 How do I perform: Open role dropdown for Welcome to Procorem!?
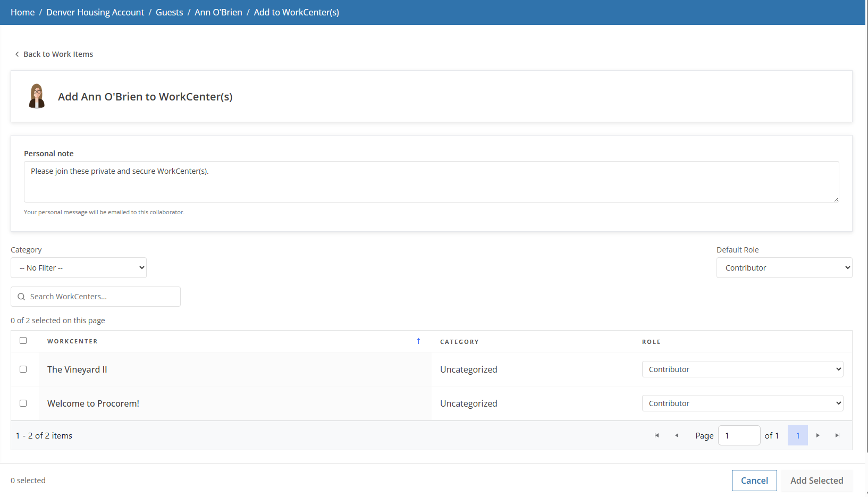pos(743,403)
